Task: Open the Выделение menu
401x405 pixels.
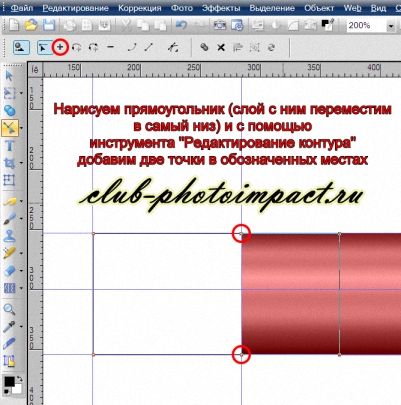Action: (272, 8)
